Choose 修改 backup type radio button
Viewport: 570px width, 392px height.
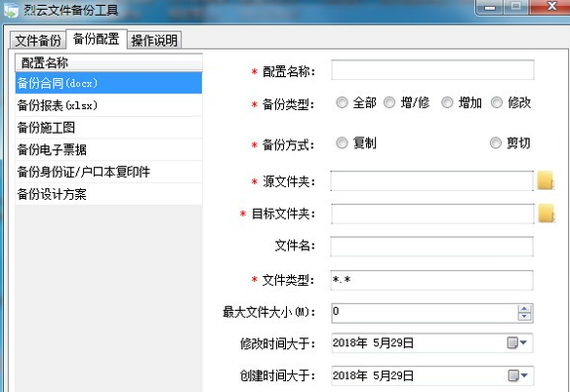(497, 102)
